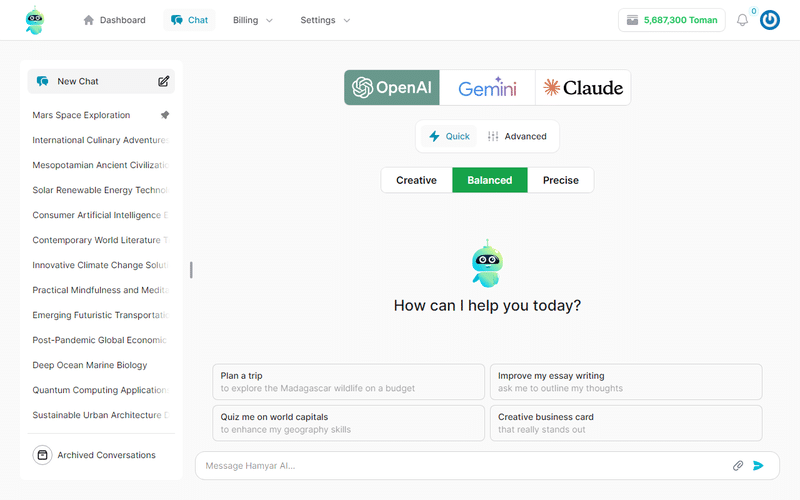Open notifications bell icon
This screenshot has width=800, height=500.
pyautogui.click(x=742, y=20)
